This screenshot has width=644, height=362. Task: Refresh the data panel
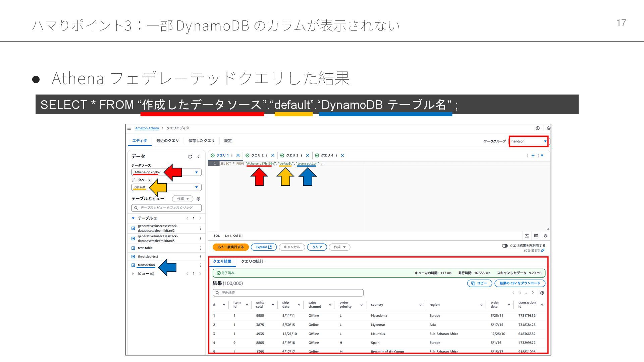(190, 157)
